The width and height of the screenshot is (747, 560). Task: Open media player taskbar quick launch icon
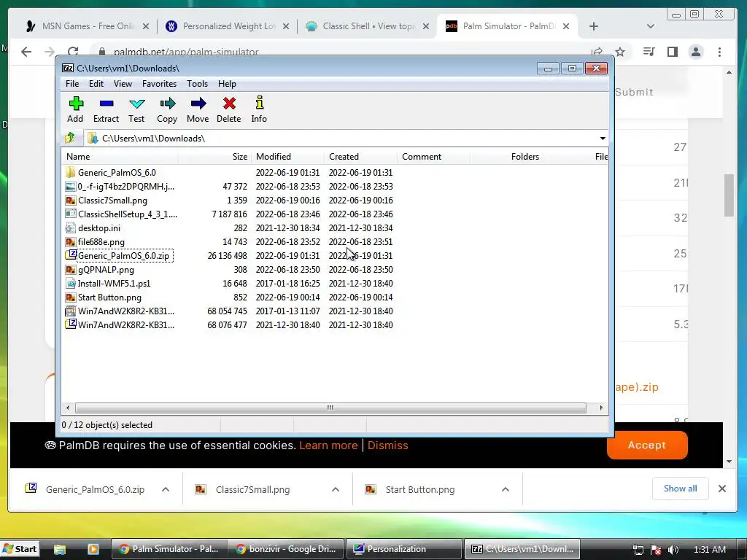(x=93, y=549)
